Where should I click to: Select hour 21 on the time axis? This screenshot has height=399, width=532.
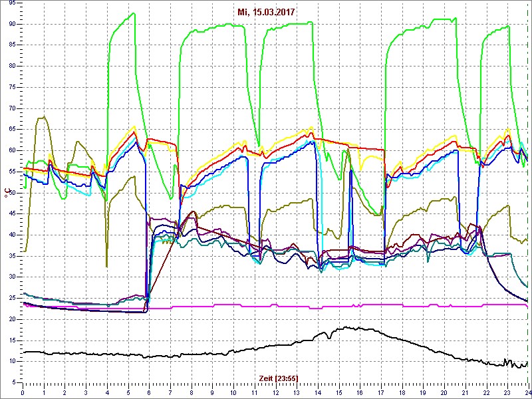(x=465, y=393)
